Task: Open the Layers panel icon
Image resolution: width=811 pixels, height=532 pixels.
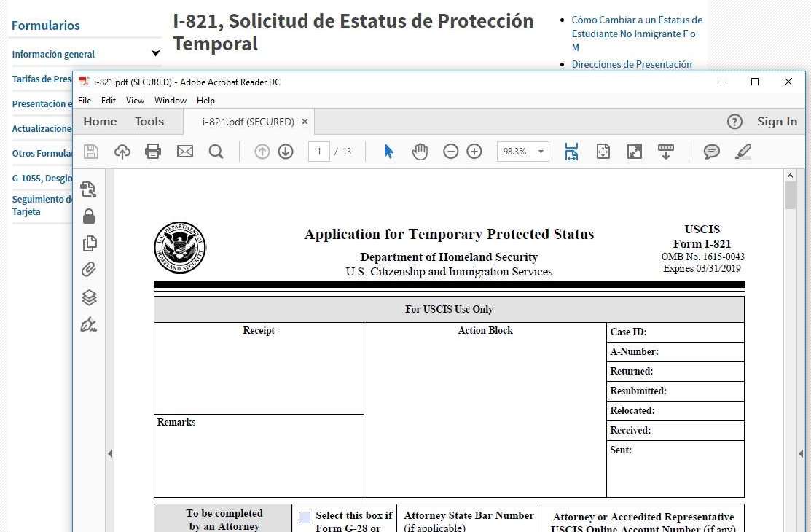Action: (89, 297)
